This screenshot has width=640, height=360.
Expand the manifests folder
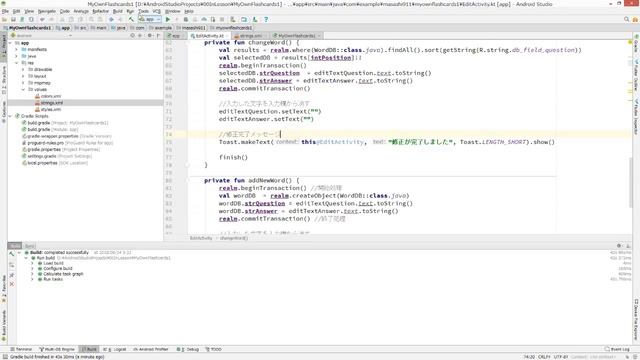(x=17, y=49)
